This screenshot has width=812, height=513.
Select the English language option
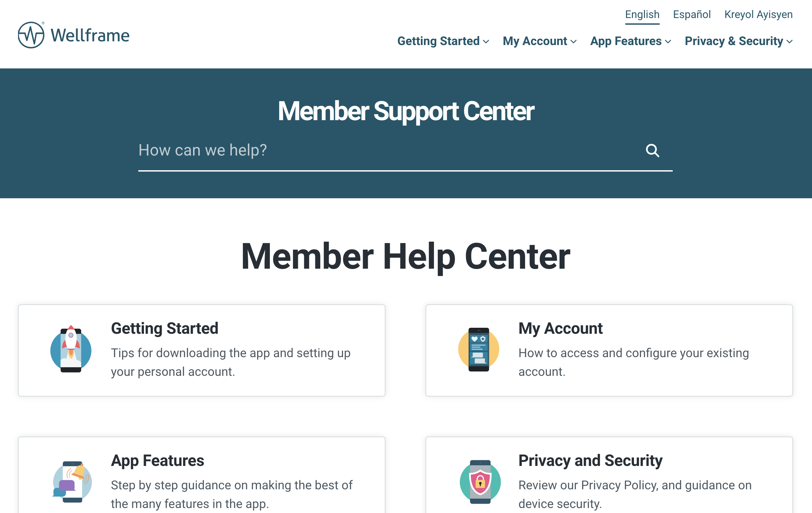(642, 14)
